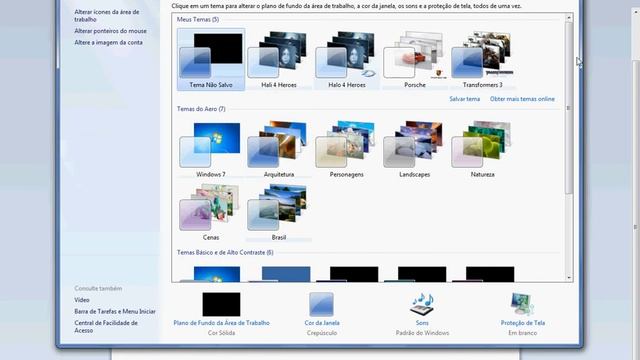The width and height of the screenshot is (640, 360).
Task: Click the theme list scroll down arrow
Action: tap(569, 278)
